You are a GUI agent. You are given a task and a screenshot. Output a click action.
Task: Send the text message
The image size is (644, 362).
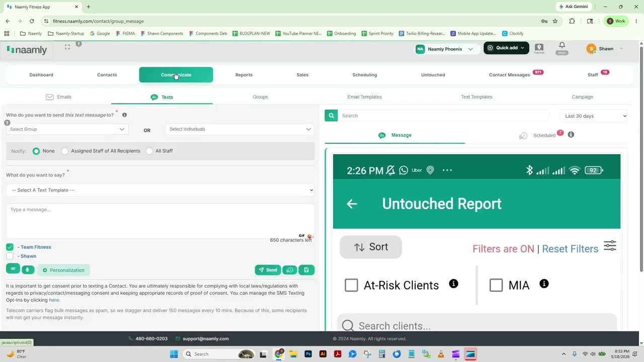268,270
